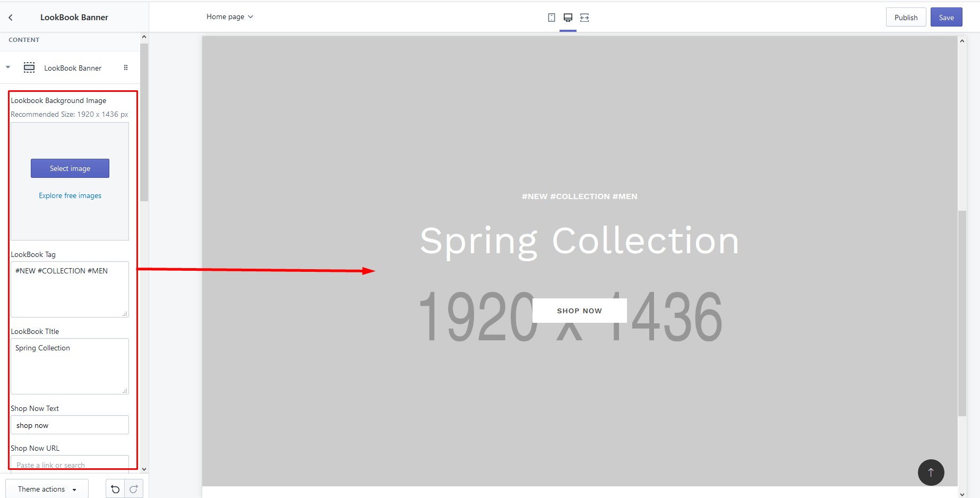980x498 pixels.
Task: Click the back arrow beside LookBook Banner
Action: (x=11, y=18)
